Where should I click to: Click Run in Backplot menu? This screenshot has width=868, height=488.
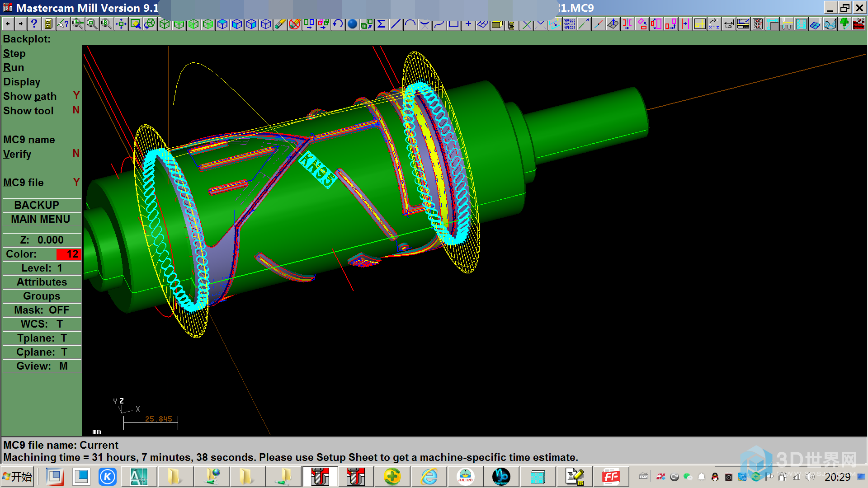(14, 67)
